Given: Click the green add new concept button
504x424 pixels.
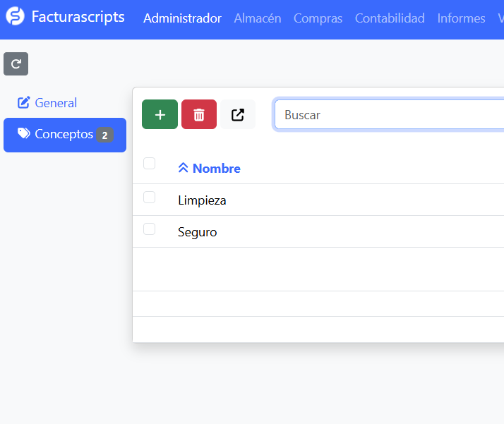Looking at the screenshot, I should pos(160,114).
